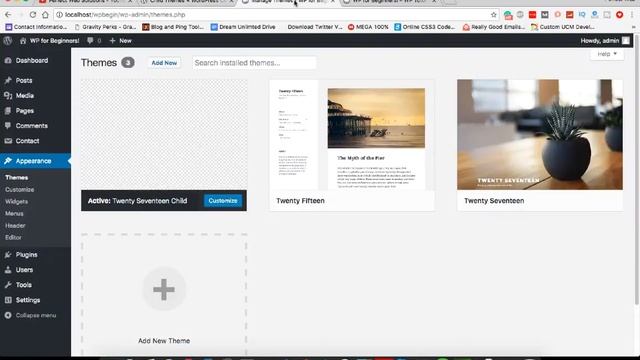
Task: Click the Dashboard gauge icon
Action: [8, 60]
